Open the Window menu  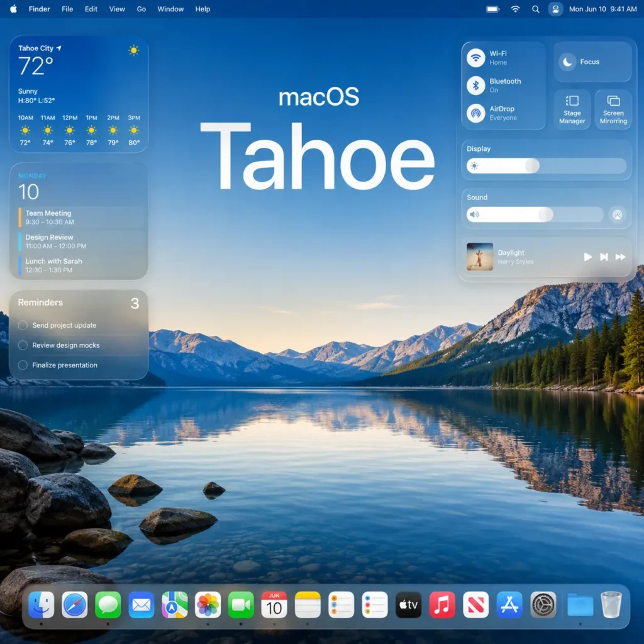tap(170, 9)
